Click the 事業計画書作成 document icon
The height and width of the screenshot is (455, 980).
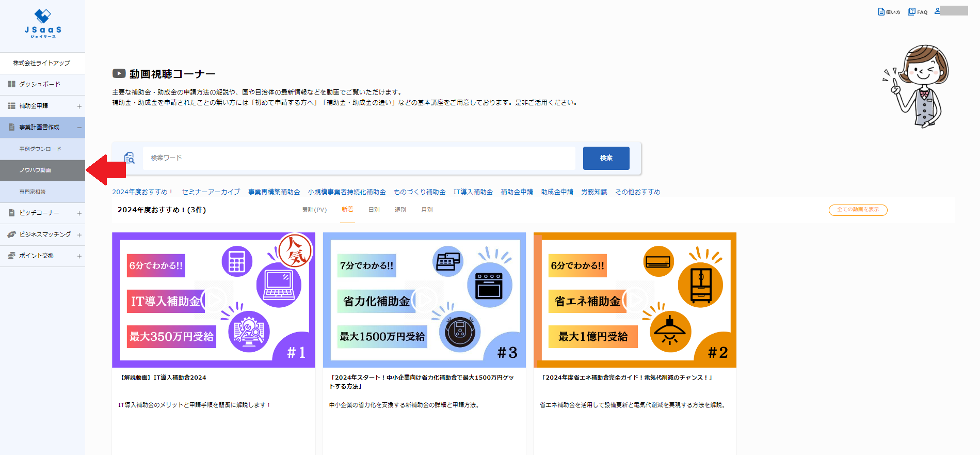[x=11, y=127]
